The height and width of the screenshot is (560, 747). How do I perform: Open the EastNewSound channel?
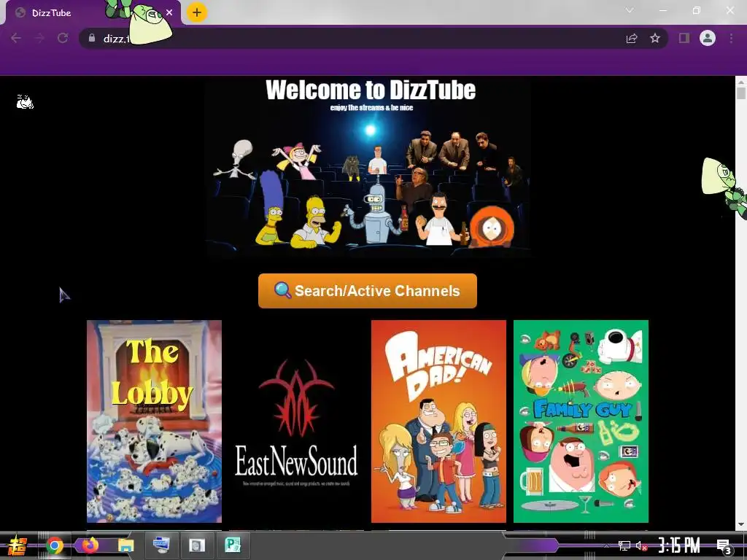pyautogui.click(x=296, y=421)
